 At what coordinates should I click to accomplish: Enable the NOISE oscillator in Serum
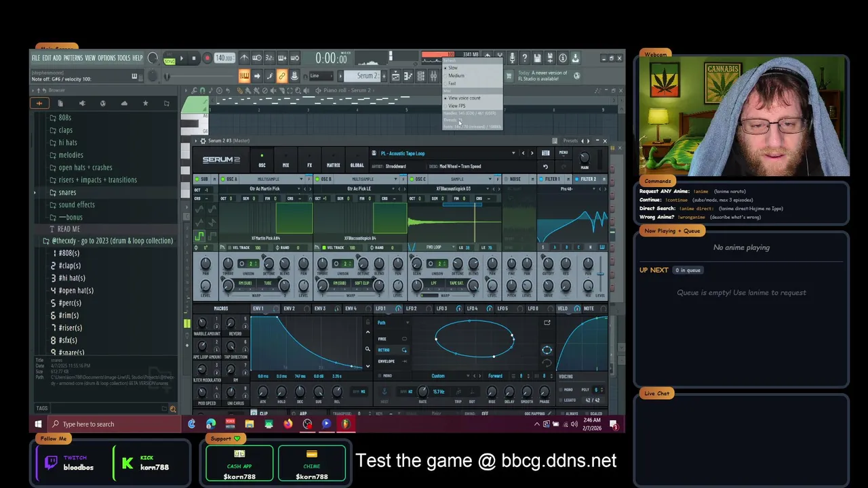pos(506,179)
